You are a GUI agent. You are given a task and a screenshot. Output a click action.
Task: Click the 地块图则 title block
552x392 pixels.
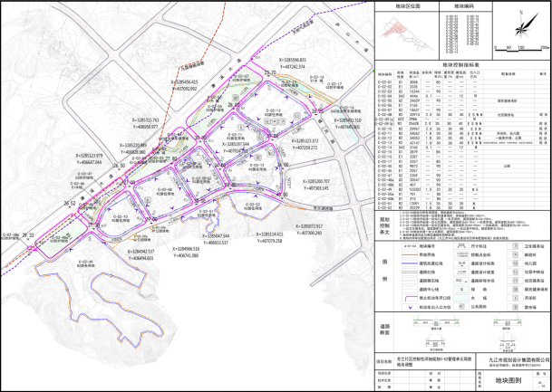[509, 380]
